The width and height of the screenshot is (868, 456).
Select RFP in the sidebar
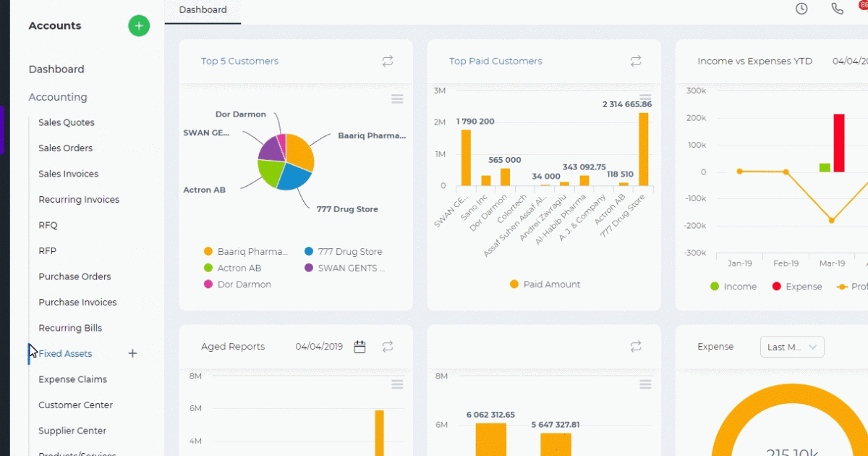[x=47, y=251]
